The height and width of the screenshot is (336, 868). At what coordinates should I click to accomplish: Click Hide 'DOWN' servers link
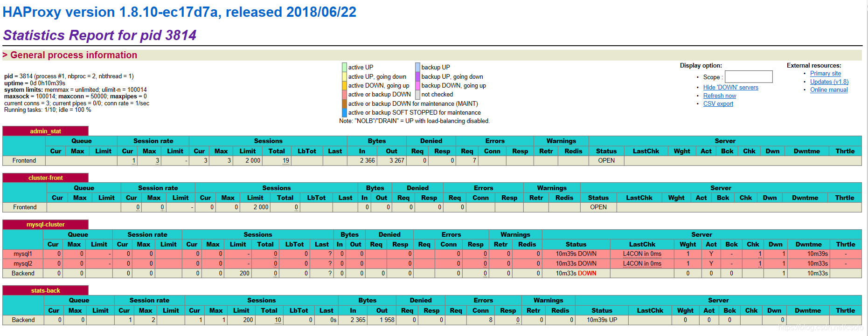[x=730, y=87]
